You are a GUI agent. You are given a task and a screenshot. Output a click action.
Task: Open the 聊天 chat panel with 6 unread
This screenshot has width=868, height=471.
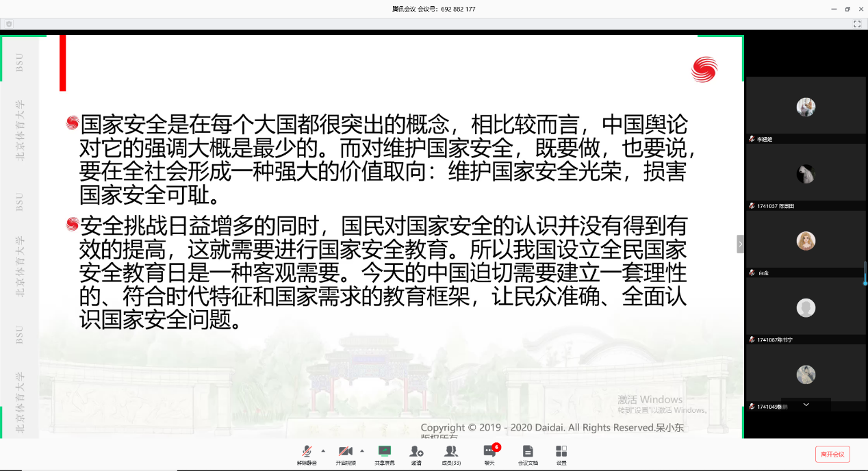coord(489,453)
